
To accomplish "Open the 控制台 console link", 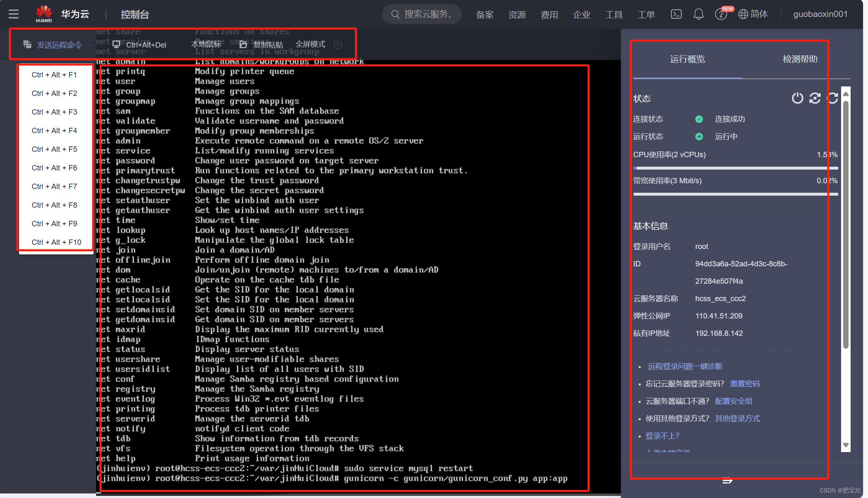I will (135, 14).
